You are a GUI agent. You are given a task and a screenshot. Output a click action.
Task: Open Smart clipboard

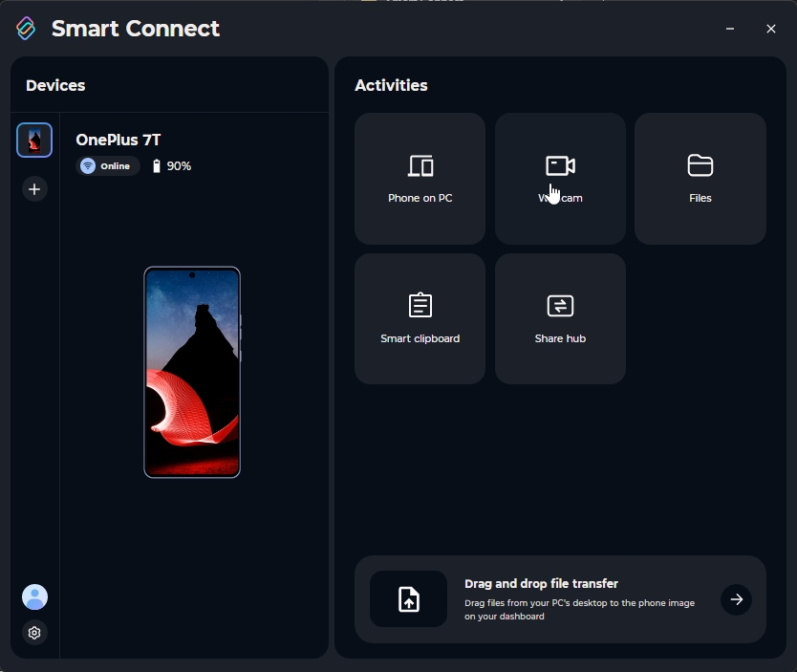tap(420, 318)
